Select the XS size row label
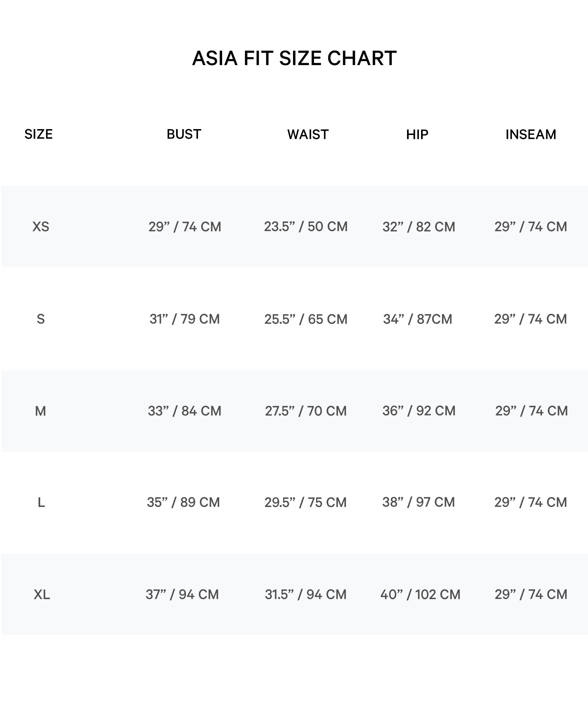Viewport: 588px width, 706px height. coord(41,227)
